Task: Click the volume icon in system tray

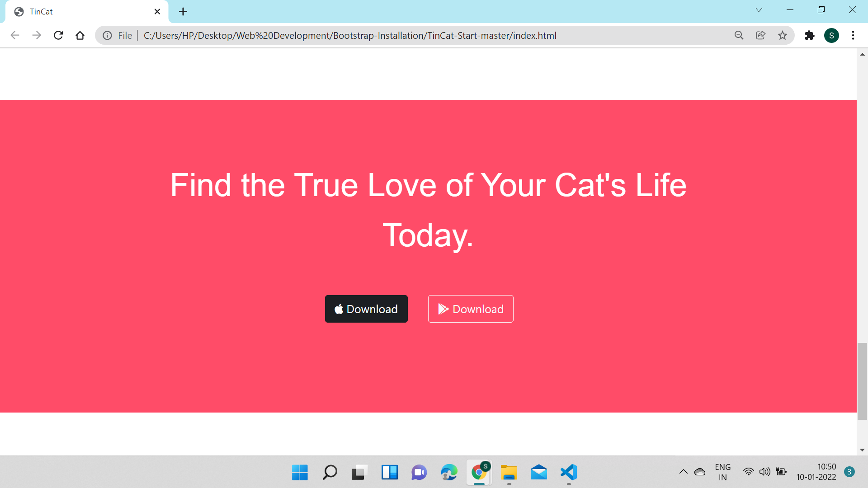Action: point(765,471)
